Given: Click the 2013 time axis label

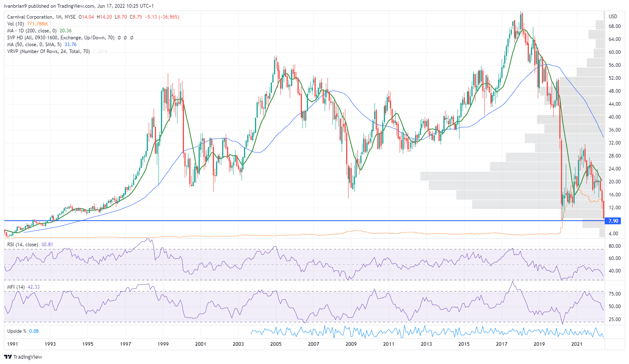Looking at the screenshot, I should coord(426,344).
